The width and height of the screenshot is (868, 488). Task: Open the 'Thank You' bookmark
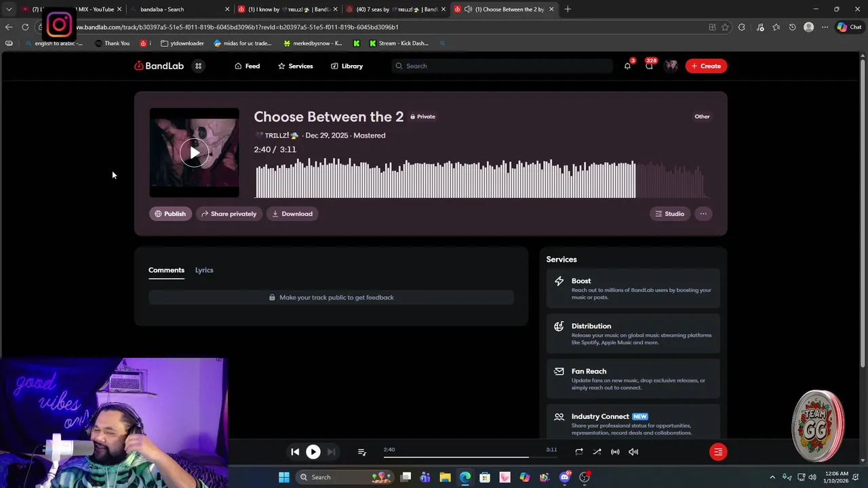[x=113, y=43]
